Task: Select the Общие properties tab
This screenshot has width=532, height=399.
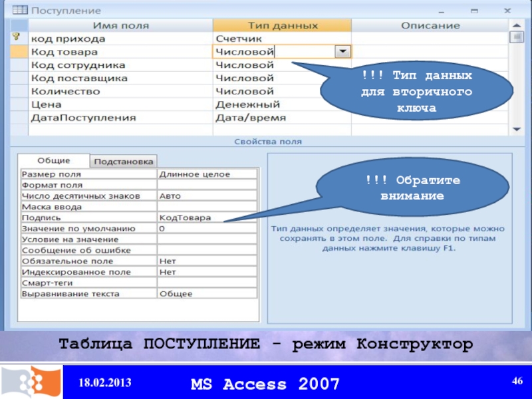Action: (53, 161)
